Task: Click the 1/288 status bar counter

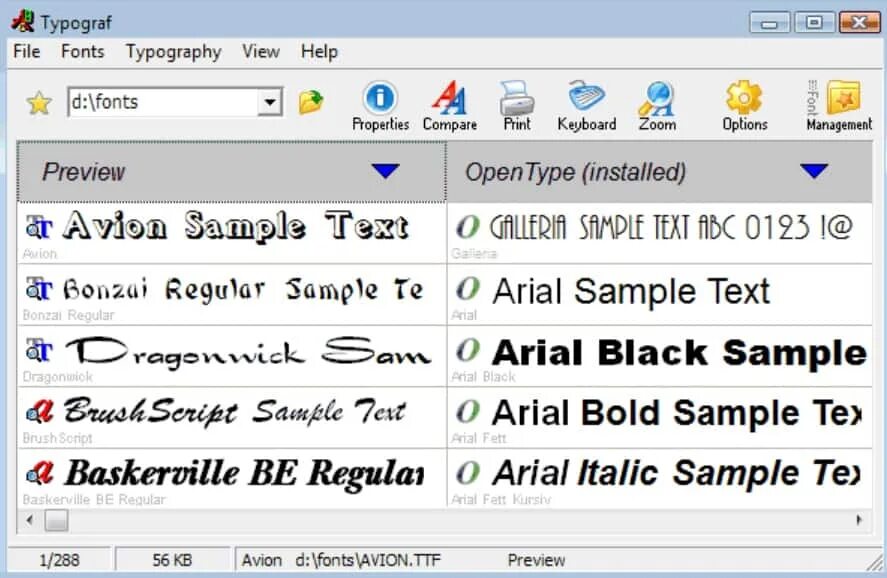Action: pyautogui.click(x=59, y=560)
